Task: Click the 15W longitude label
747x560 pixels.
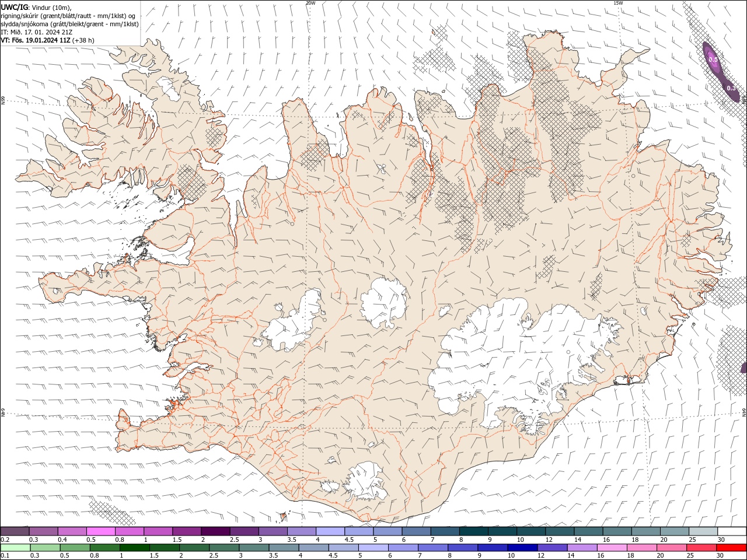Action: [x=618, y=3]
